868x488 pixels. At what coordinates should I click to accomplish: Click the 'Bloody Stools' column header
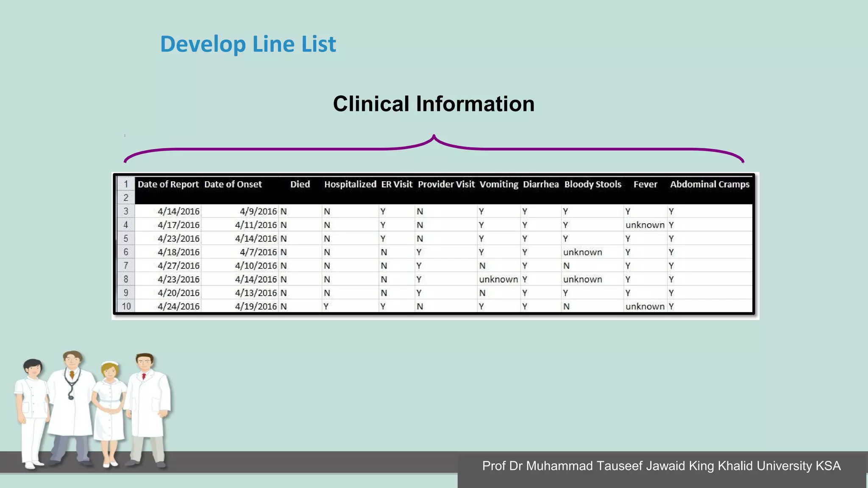[x=593, y=184]
